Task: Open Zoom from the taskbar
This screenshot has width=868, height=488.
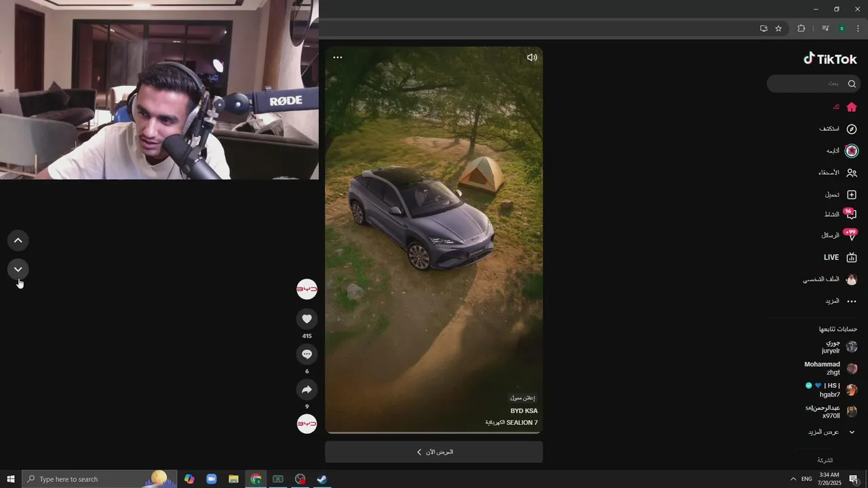Action: (211, 479)
